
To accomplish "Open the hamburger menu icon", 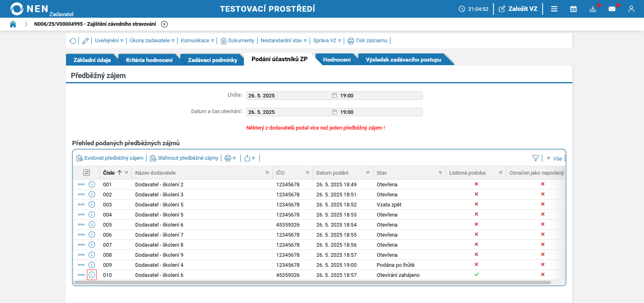I will point(554,9).
